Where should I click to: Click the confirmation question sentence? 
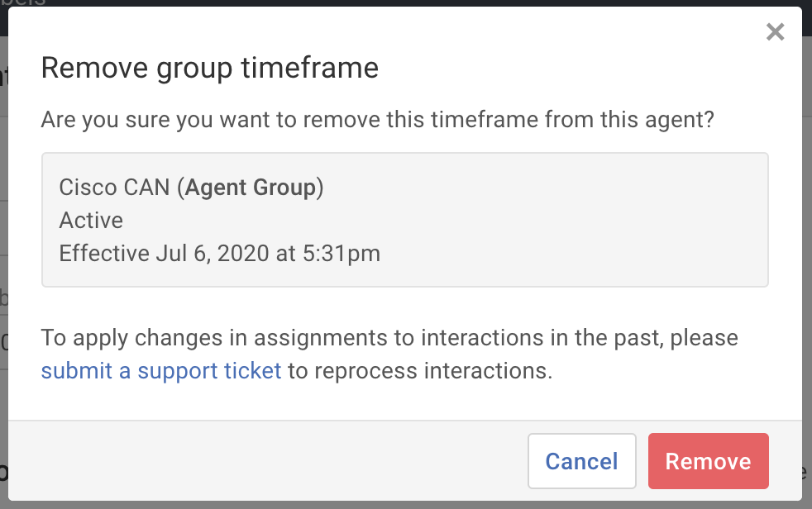pyautogui.click(x=379, y=119)
